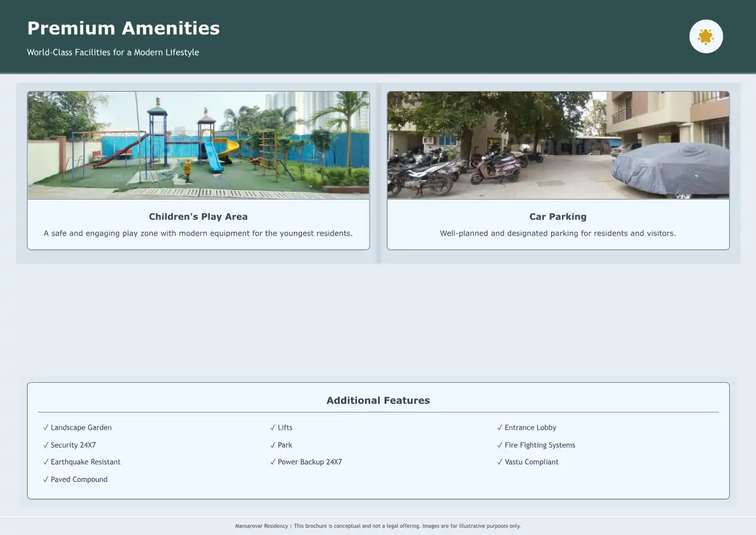
Task: Click the Lifts feature item
Action: (x=282, y=428)
